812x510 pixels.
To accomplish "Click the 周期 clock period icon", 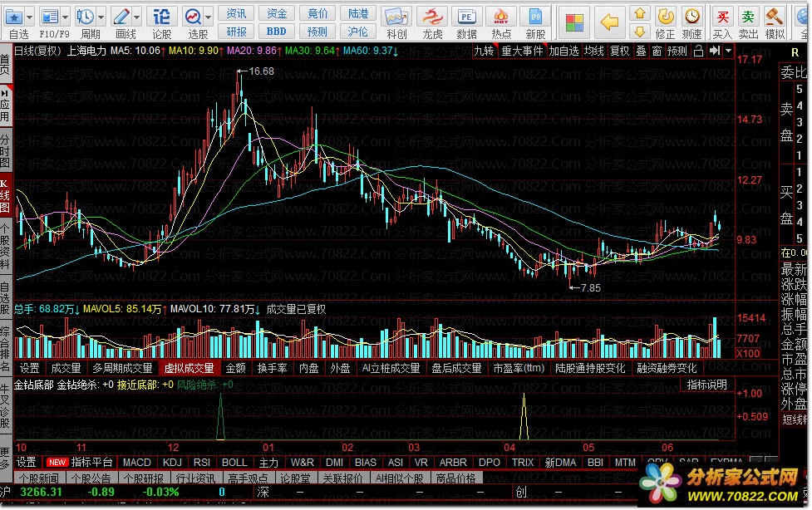I will click(x=85, y=17).
